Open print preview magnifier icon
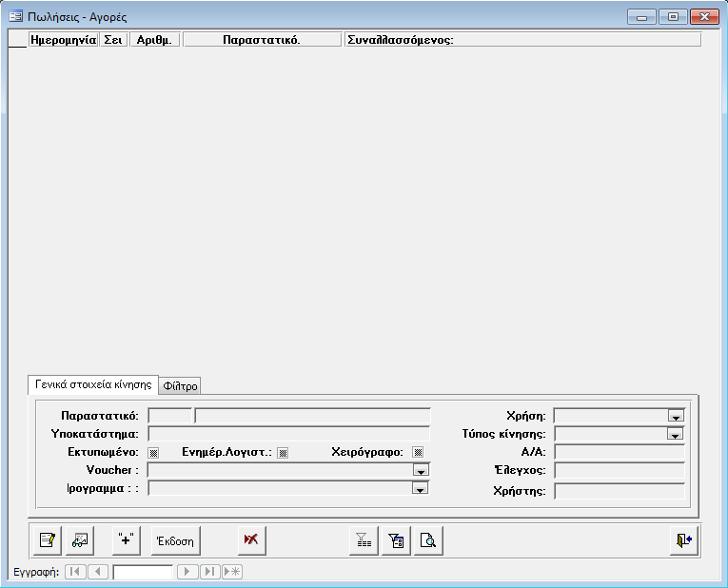Screen dimensions: 728x588 (429, 540)
